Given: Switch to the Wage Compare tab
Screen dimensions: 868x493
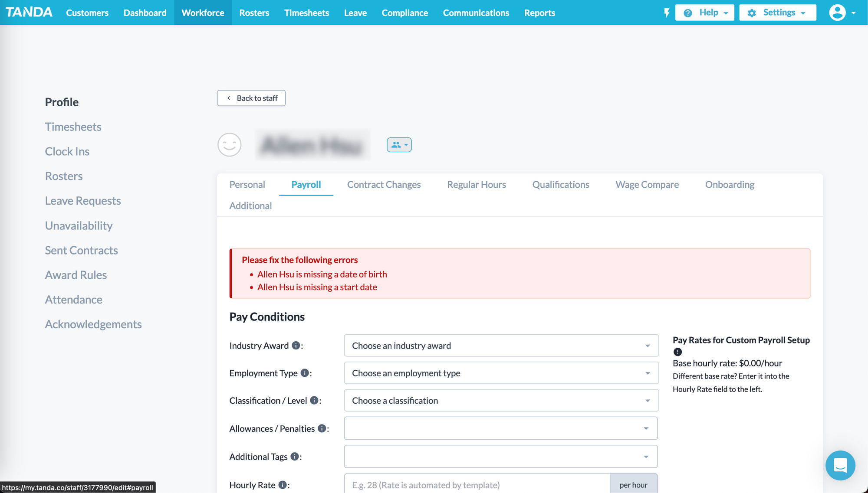Looking at the screenshot, I should pyautogui.click(x=647, y=185).
